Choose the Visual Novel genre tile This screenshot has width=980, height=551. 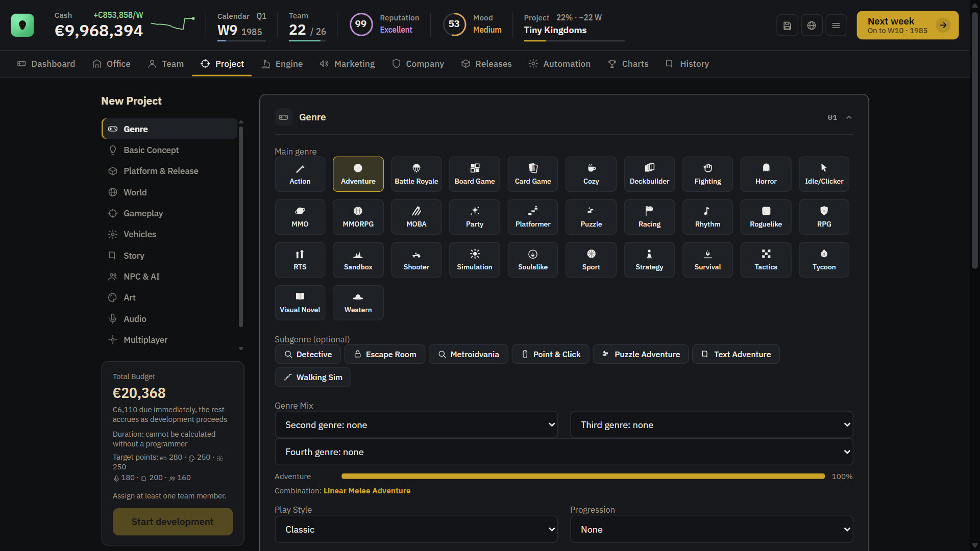pyautogui.click(x=300, y=303)
